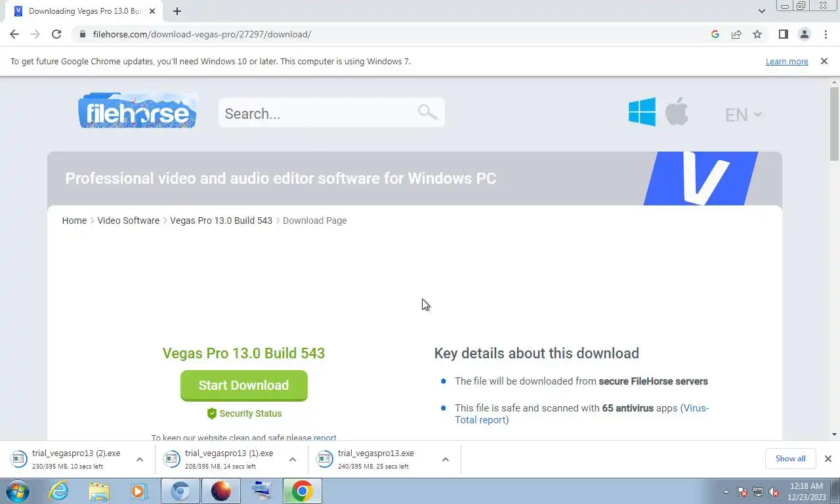Expand options for trial_vegaspro13 (2).exe
The width and height of the screenshot is (840, 504).
point(140,459)
